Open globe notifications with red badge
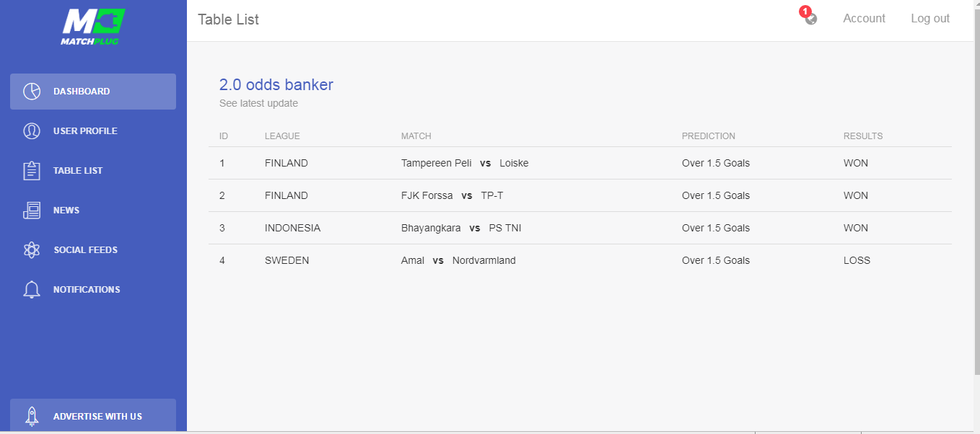The height and width of the screenshot is (434, 980). (x=809, y=17)
